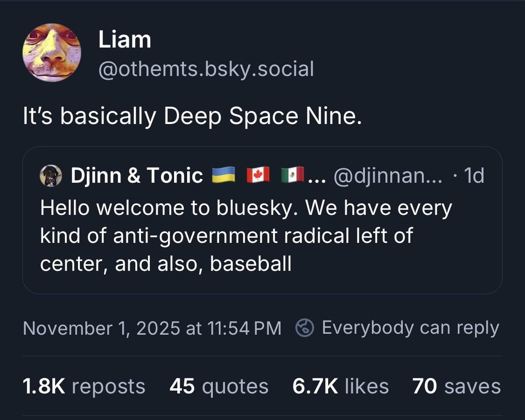525x420 pixels.
Task: View the 6.7K likes list
Action: coord(340,386)
